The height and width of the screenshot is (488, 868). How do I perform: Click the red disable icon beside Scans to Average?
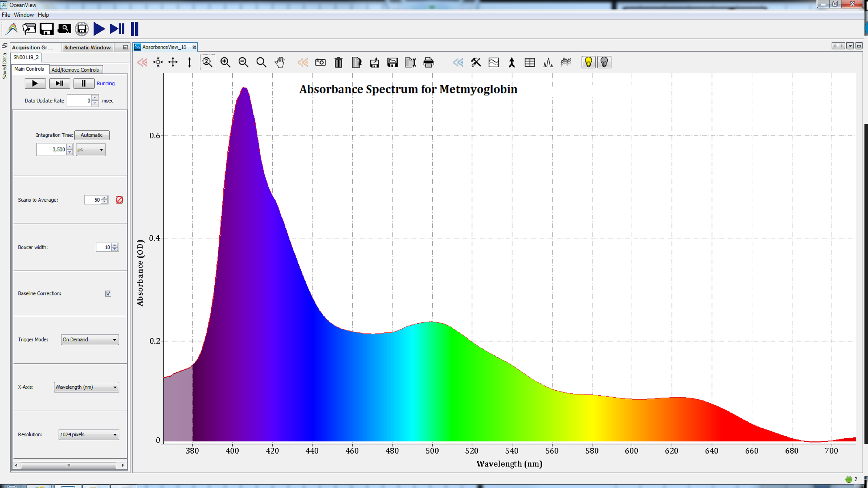(119, 200)
